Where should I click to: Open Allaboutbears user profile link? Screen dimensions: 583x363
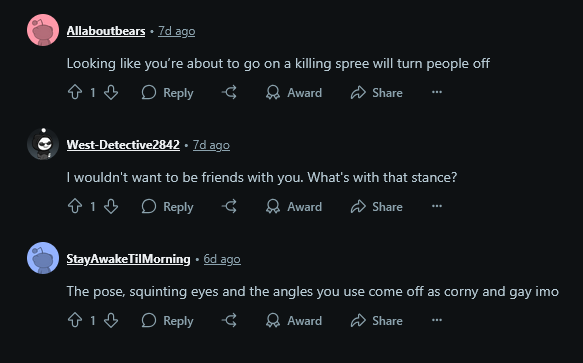[106, 31]
